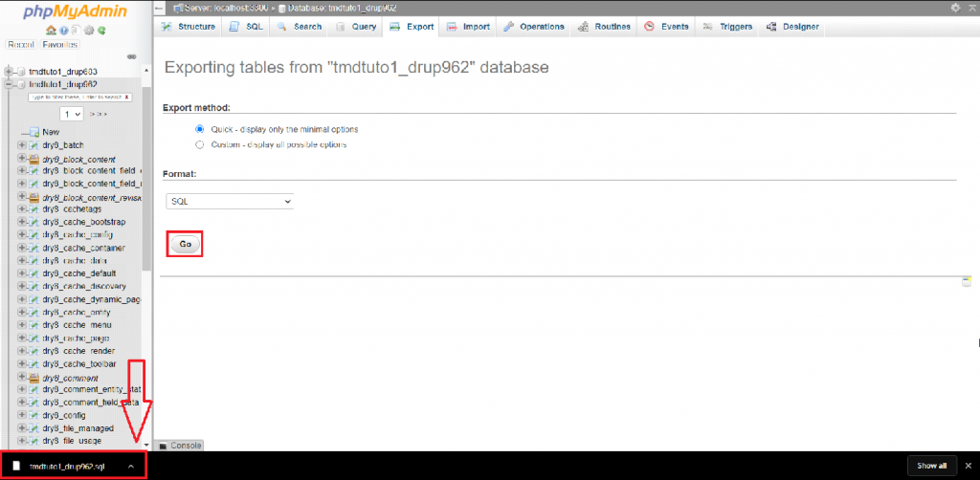The width and height of the screenshot is (980, 480).
Task: Select the Custom export method
Action: (200, 144)
